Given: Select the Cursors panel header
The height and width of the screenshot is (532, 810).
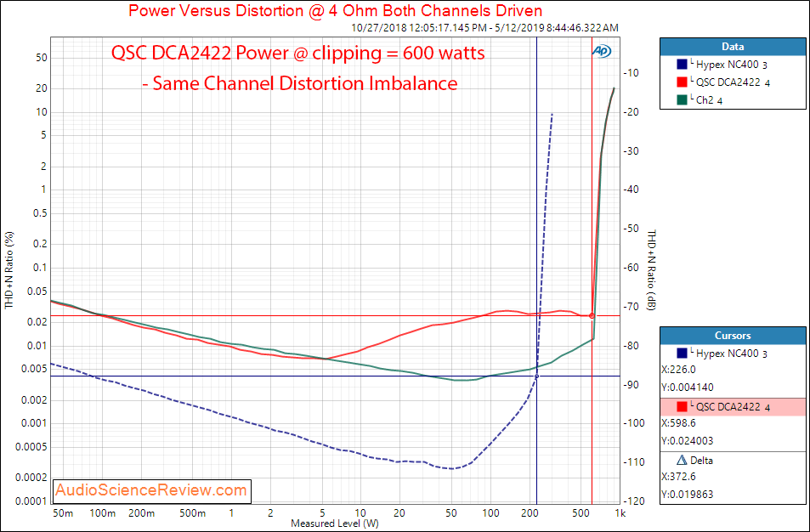Looking at the screenshot, I should tap(733, 336).
